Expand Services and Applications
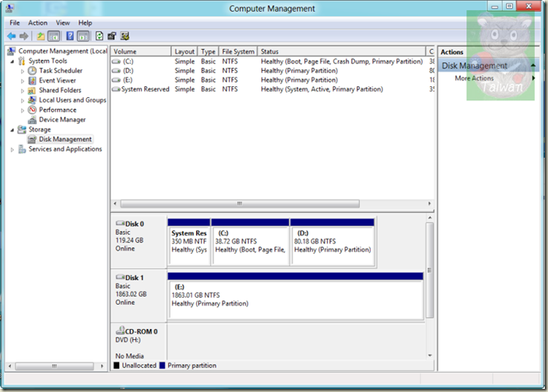Screen dimensions: 548x392 [x=12, y=149]
